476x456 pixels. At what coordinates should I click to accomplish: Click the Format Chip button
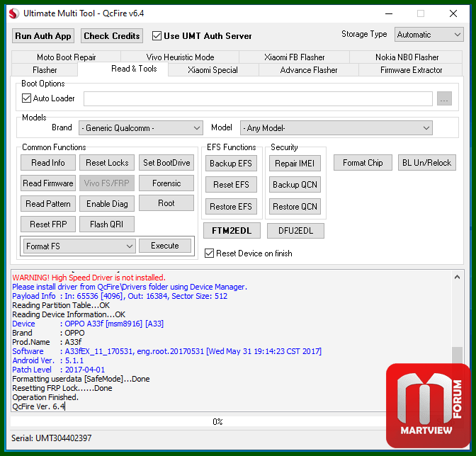pos(363,163)
